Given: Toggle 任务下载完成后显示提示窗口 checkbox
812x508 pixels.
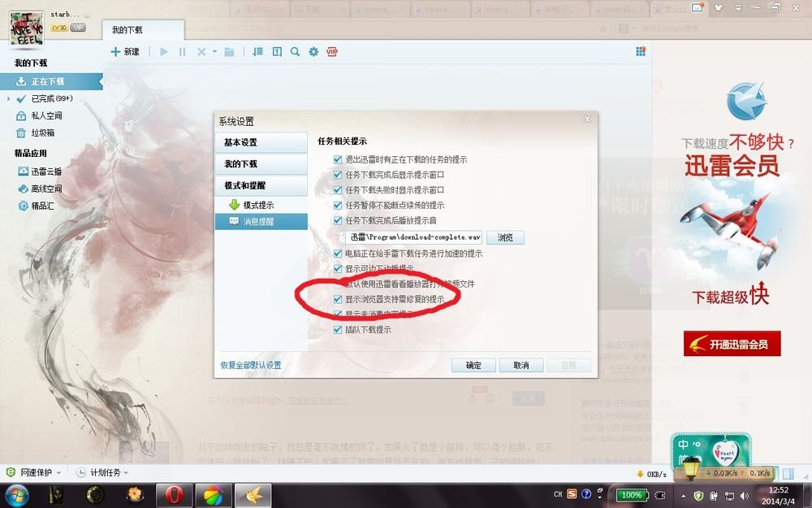Looking at the screenshot, I should point(338,175).
